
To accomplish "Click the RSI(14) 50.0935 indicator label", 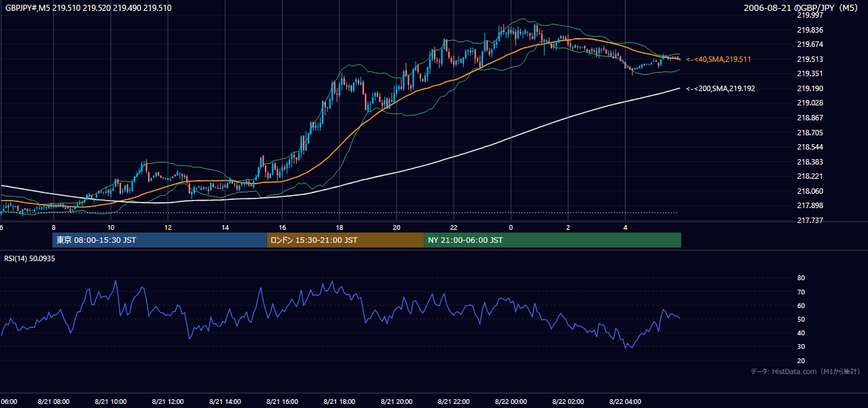I will tap(30, 259).
